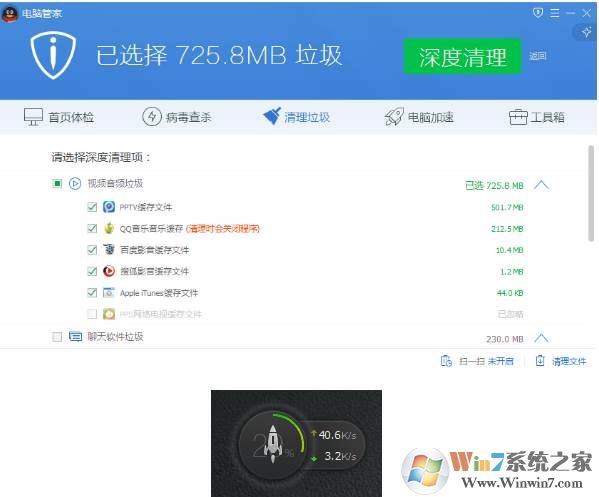599x497 pixels.
Task: Collapse the 视频音频垃圾 section chevron
Action: coord(541,185)
